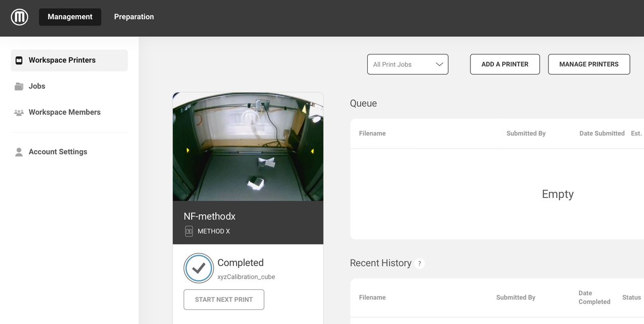Expand the print jobs filter chevron
This screenshot has height=324, width=644.
(439, 64)
